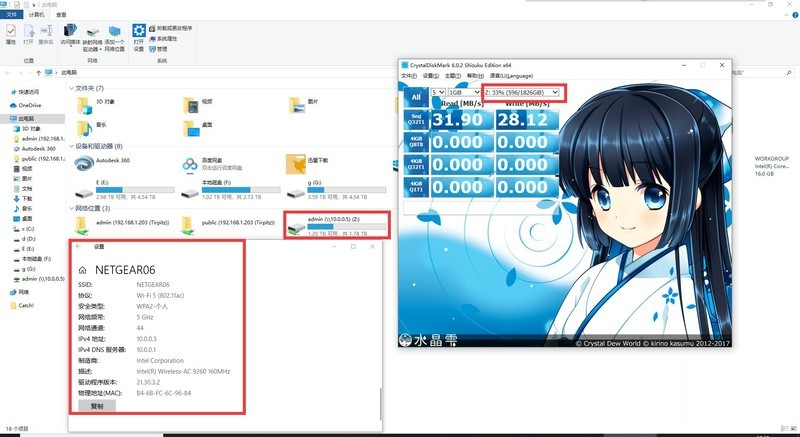This screenshot has height=437, width=800.
Task: Click the Settings window vertical scrollbar
Action: pyautogui.click(x=380, y=404)
